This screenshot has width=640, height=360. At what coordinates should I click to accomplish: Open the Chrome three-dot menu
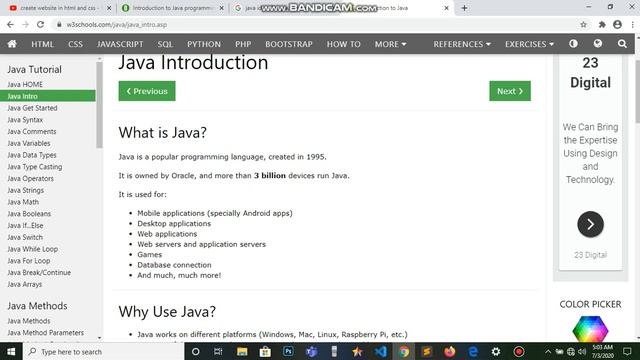633,24
